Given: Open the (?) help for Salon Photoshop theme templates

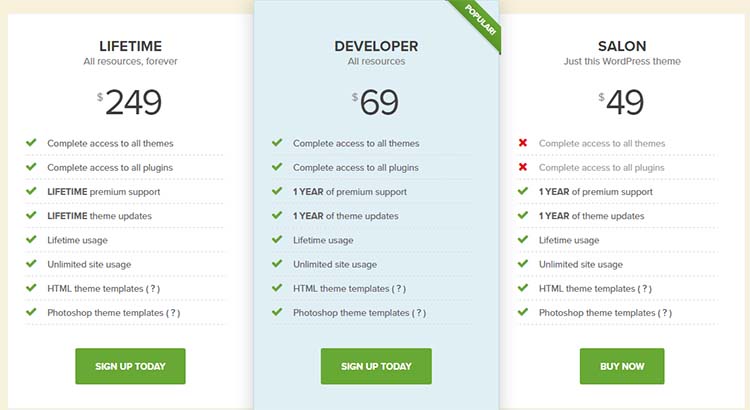Looking at the screenshot, I should click(665, 313).
